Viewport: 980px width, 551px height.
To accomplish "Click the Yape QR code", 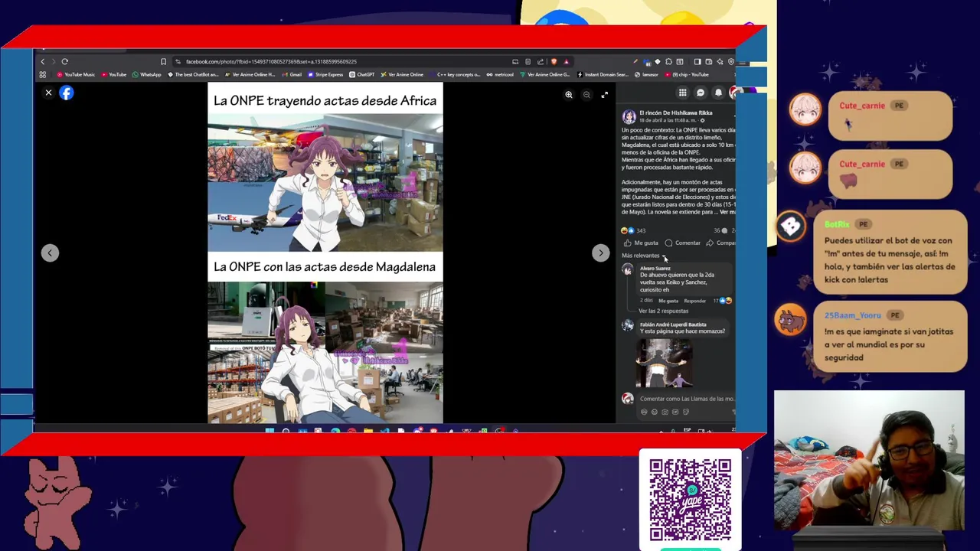I will point(690,500).
